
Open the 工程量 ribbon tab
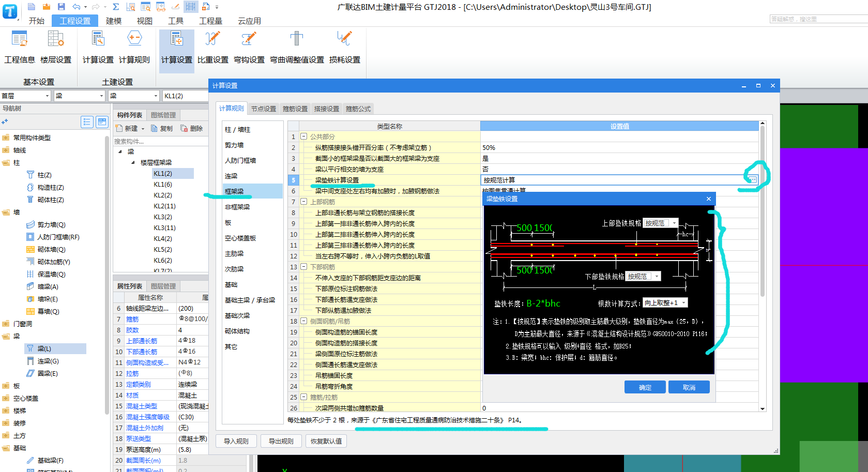tap(211, 21)
